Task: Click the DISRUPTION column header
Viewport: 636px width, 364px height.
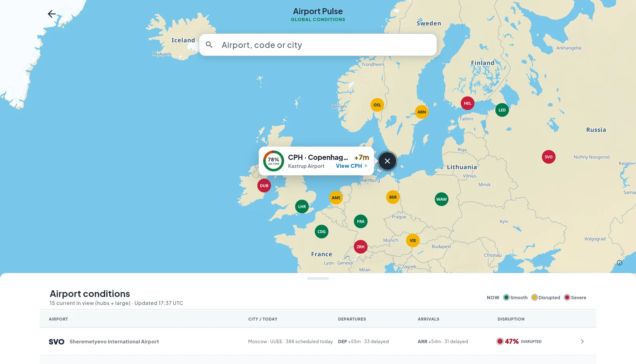Action: coord(511,319)
